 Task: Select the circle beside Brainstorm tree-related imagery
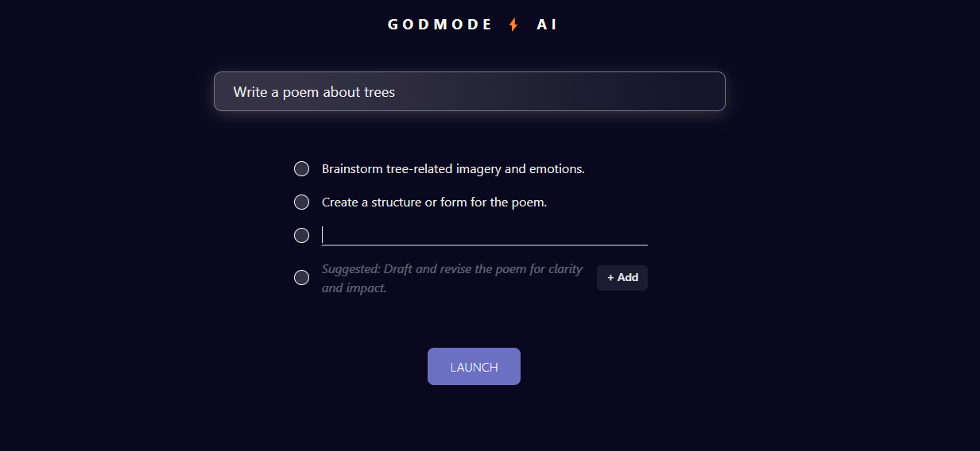pos(302,168)
